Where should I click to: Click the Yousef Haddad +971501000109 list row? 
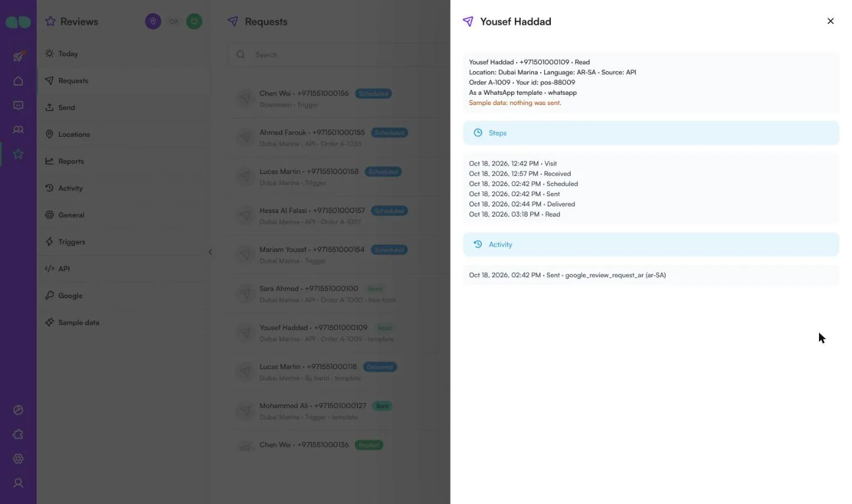click(x=340, y=332)
